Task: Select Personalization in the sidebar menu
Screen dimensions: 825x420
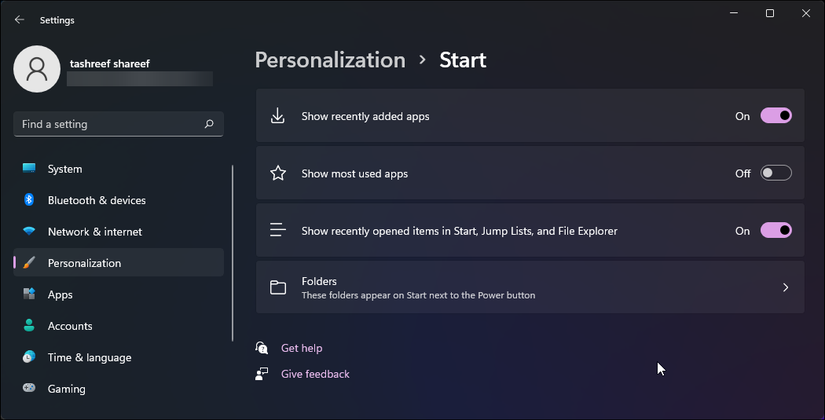Action: 84,263
